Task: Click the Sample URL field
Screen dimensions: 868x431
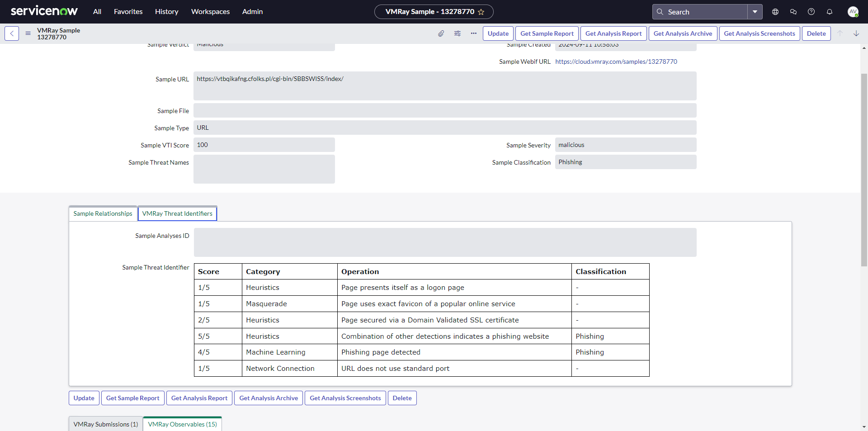Action: [x=445, y=86]
